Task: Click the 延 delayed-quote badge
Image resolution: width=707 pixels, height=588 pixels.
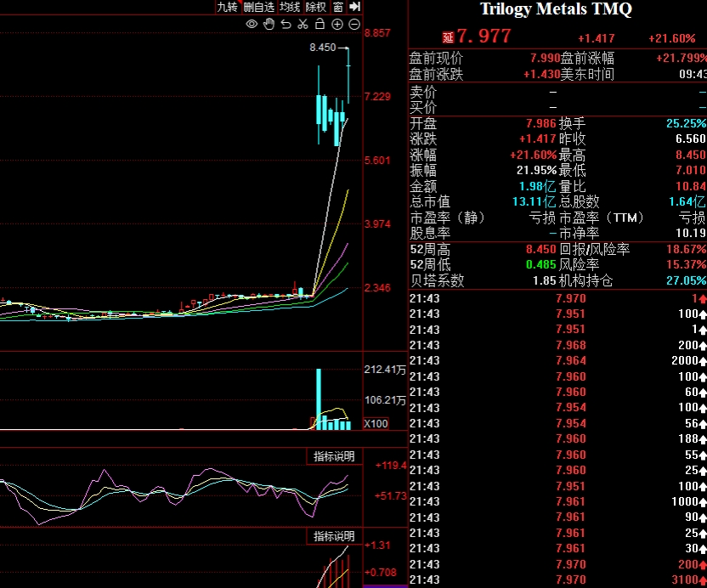Action: (448, 37)
